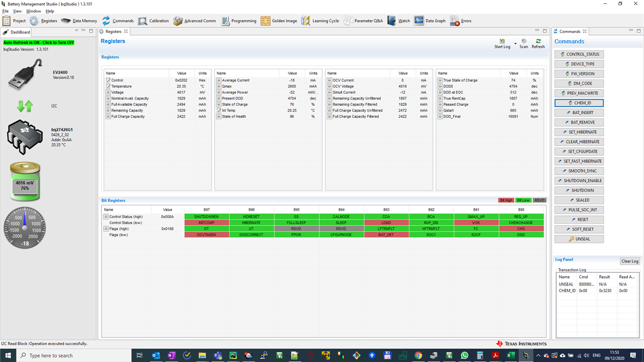Click the SEALED command button

[579, 200]
